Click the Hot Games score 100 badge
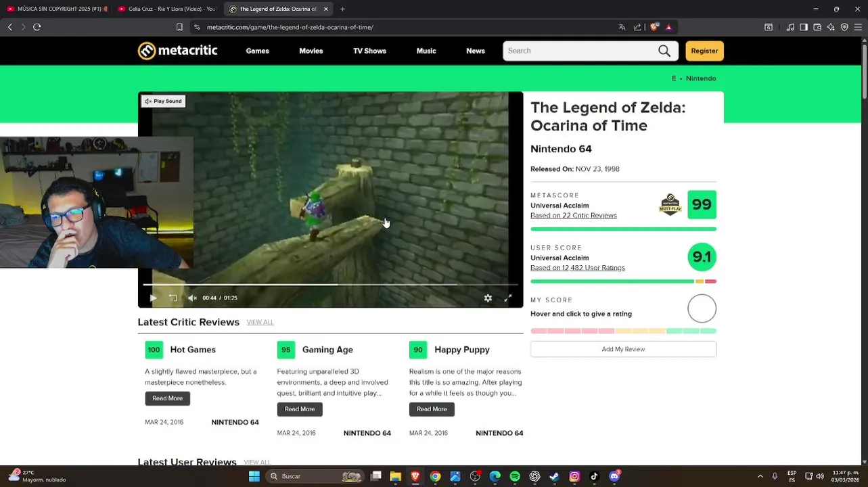 (154, 350)
